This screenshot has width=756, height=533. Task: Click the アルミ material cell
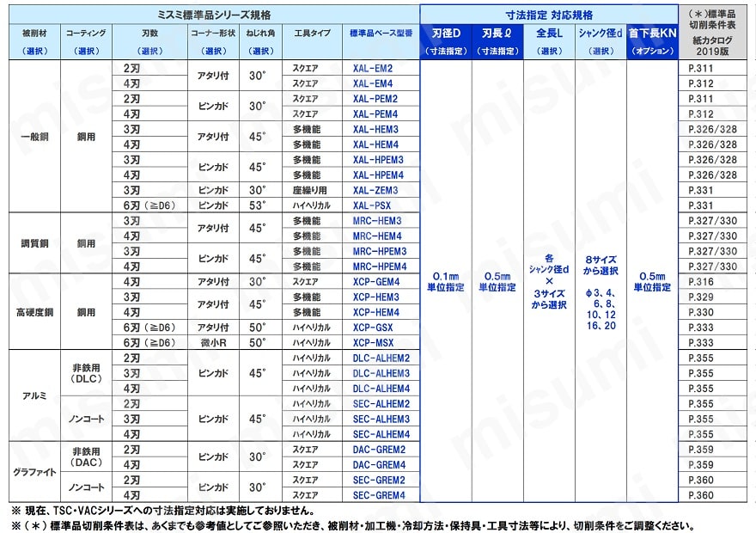pyautogui.click(x=34, y=396)
